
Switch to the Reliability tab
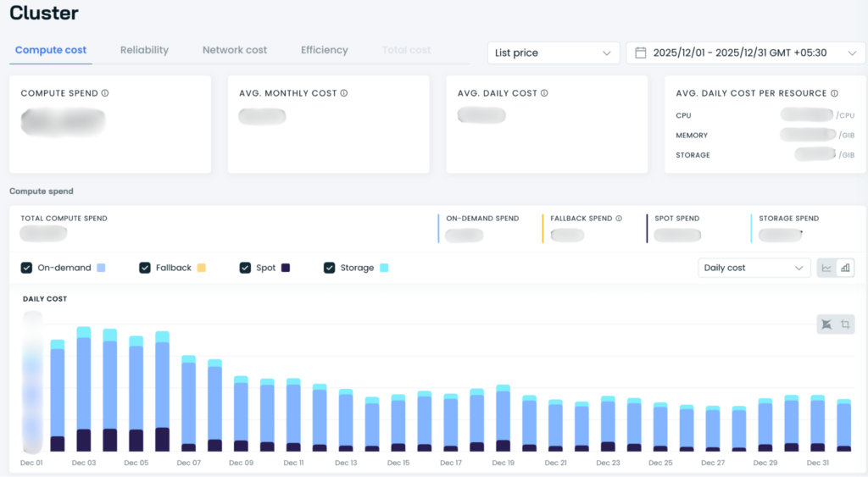(x=144, y=50)
